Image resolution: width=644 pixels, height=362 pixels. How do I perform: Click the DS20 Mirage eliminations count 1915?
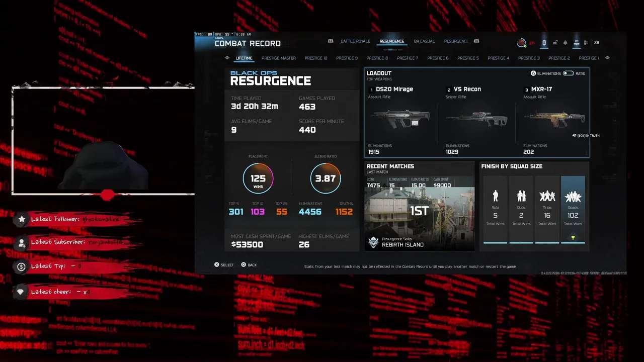pos(374,152)
